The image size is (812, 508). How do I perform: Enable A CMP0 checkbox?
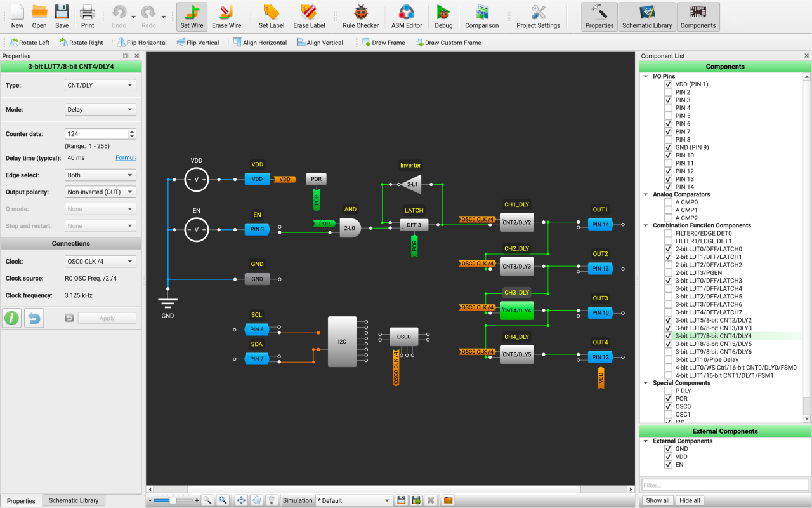668,202
